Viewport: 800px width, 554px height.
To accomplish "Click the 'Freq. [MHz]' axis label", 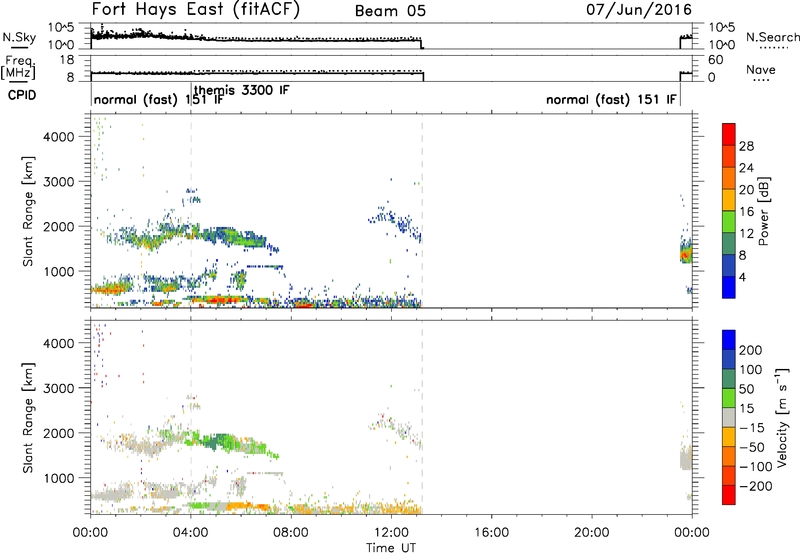I will point(18,67).
